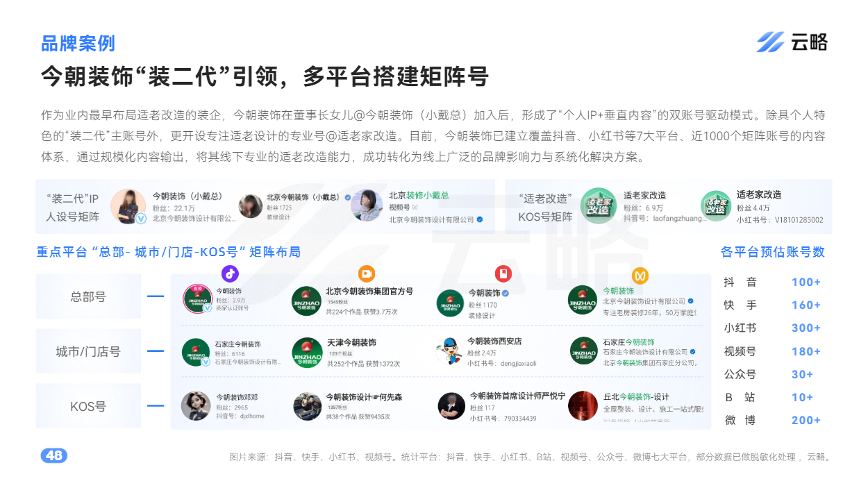Screen dimensions: 868x488
Task: Click the Douyin platform icon
Action: click(x=230, y=274)
